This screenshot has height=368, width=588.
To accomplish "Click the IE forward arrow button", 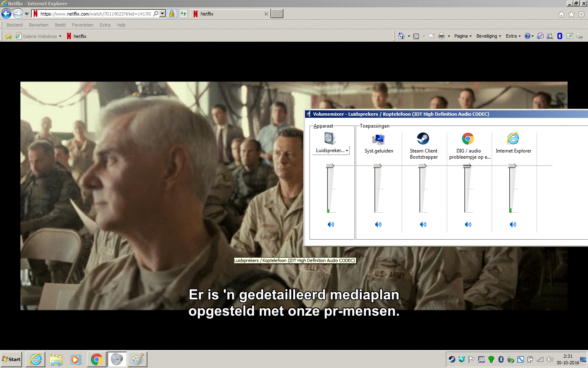I will point(18,13).
